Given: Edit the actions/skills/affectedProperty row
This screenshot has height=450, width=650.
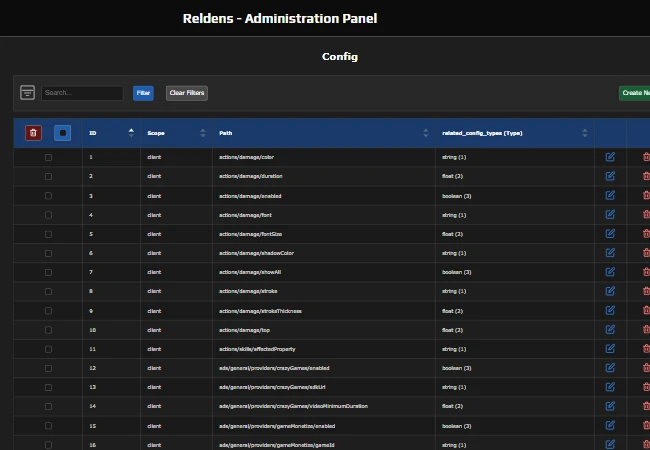Looking at the screenshot, I should tap(610, 348).
